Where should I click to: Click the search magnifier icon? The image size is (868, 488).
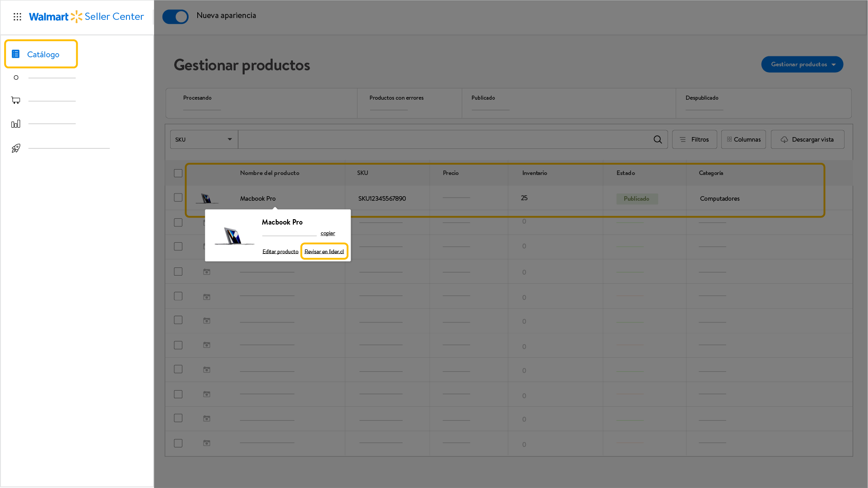[658, 139]
